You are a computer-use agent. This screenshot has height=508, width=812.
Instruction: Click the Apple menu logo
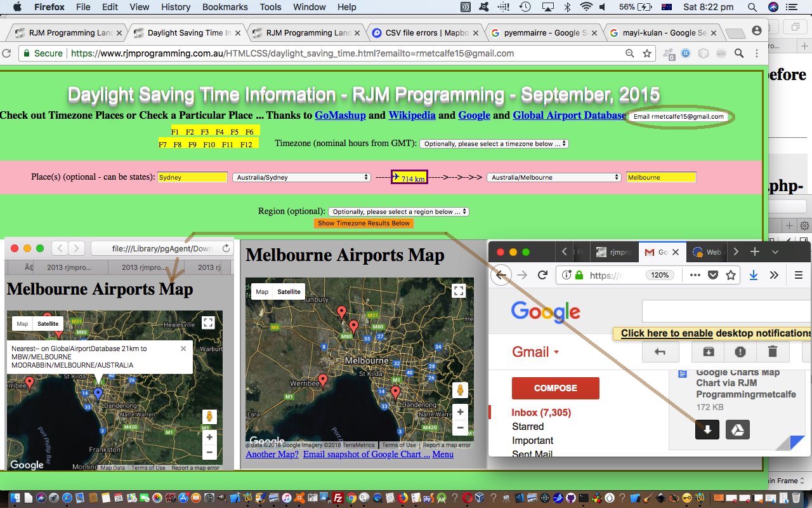click(x=17, y=7)
